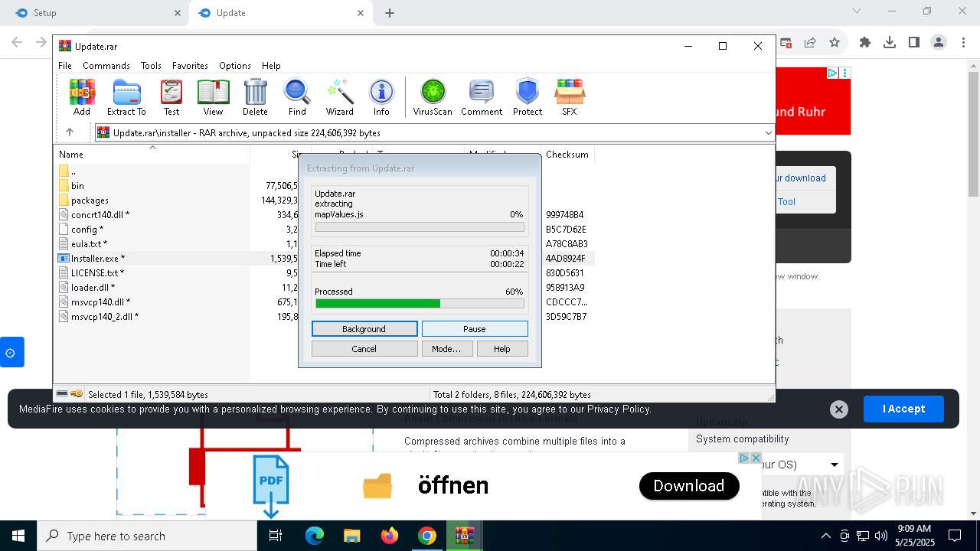This screenshot has height=551, width=980.
Task: Click the Extract To toolbar icon
Action: (126, 97)
